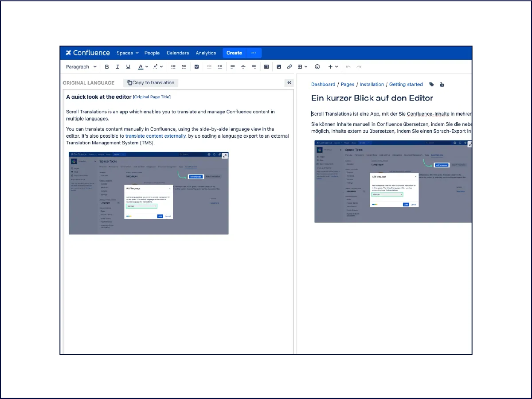Click the outdent icon
The width and height of the screenshot is (532, 399).
[x=209, y=67]
